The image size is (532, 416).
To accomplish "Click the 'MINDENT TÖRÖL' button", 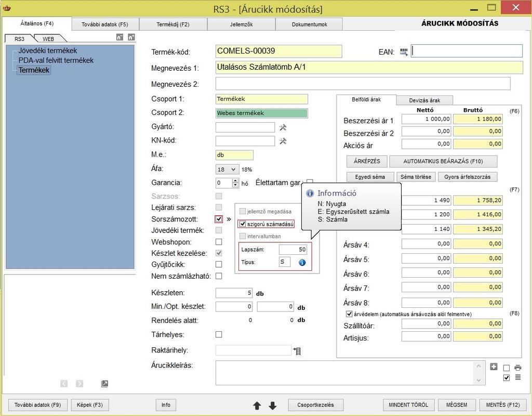I will [408, 405].
